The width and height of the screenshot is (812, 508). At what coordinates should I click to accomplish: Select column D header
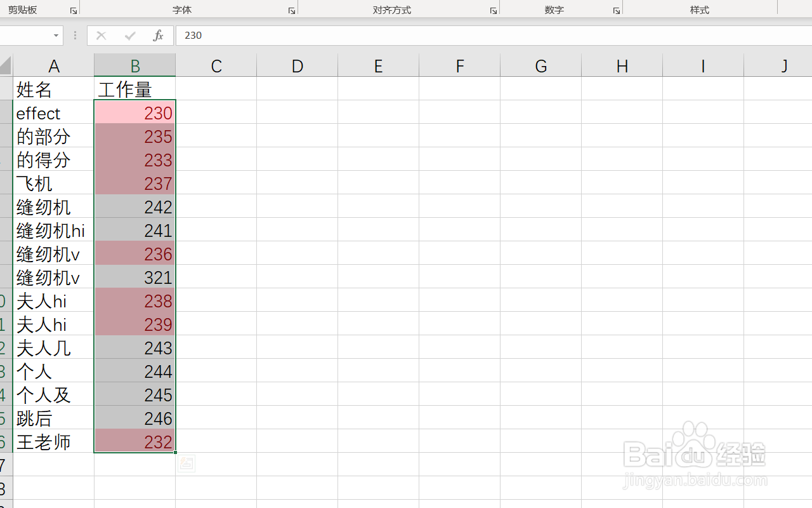[298, 65]
